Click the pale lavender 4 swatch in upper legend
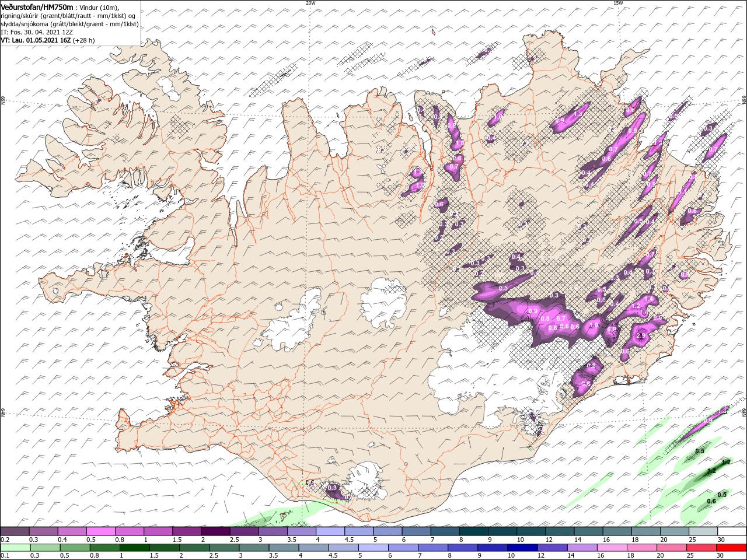The height and width of the screenshot is (560, 747). point(330,531)
